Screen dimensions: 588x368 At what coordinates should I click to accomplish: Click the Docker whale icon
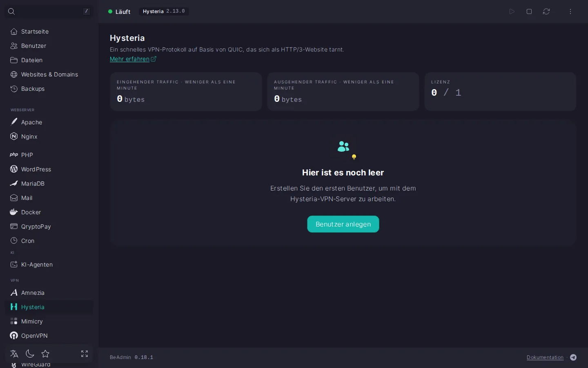(14, 212)
